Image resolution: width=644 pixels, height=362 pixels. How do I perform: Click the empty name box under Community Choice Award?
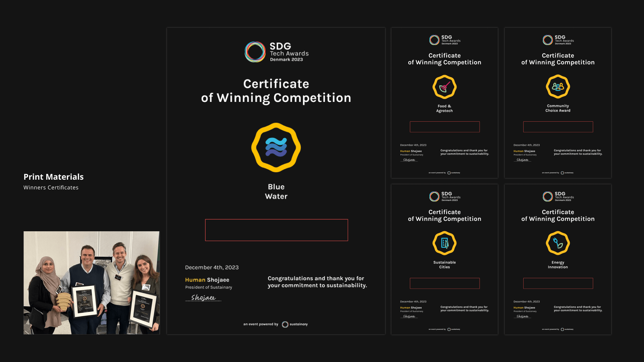click(558, 127)
